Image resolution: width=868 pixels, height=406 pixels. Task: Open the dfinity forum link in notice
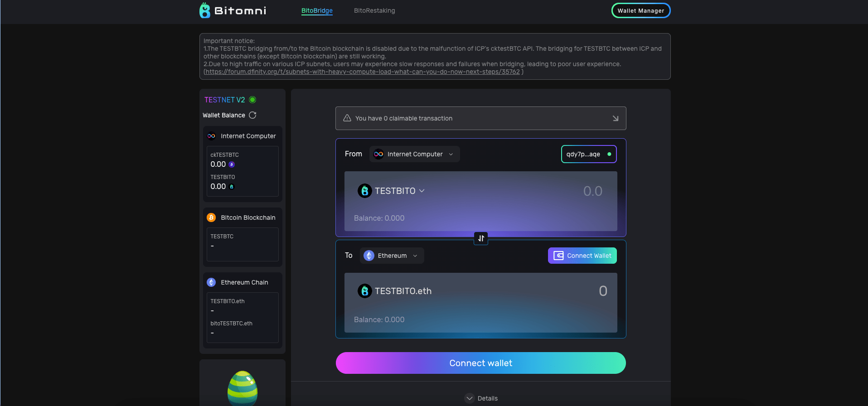363,72
